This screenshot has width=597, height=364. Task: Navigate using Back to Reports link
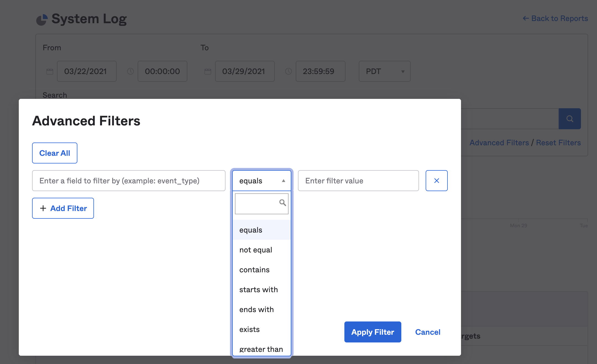point(559,18)
